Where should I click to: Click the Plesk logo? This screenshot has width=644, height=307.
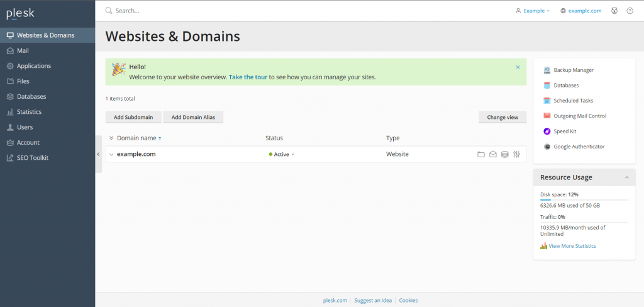tap(20, 14)
